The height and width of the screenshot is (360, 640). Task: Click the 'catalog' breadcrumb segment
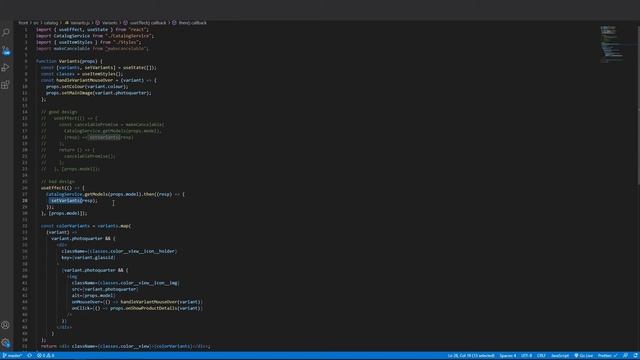click(51, 23)
